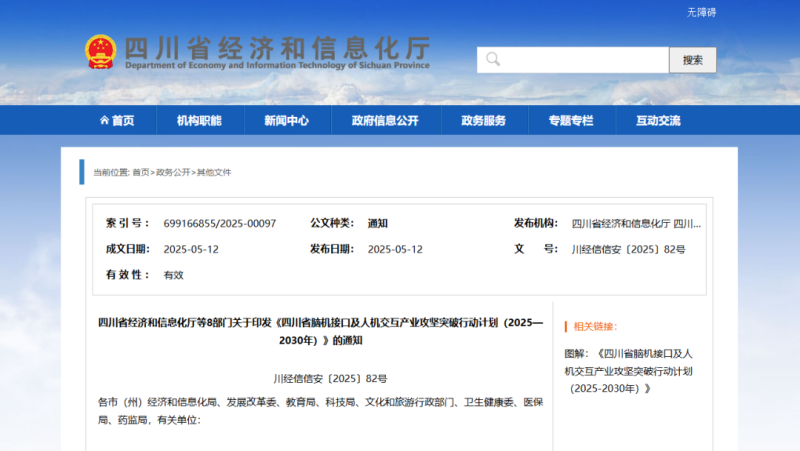Click the 四川省经济和信息化厅 header site title

(276, 48)
